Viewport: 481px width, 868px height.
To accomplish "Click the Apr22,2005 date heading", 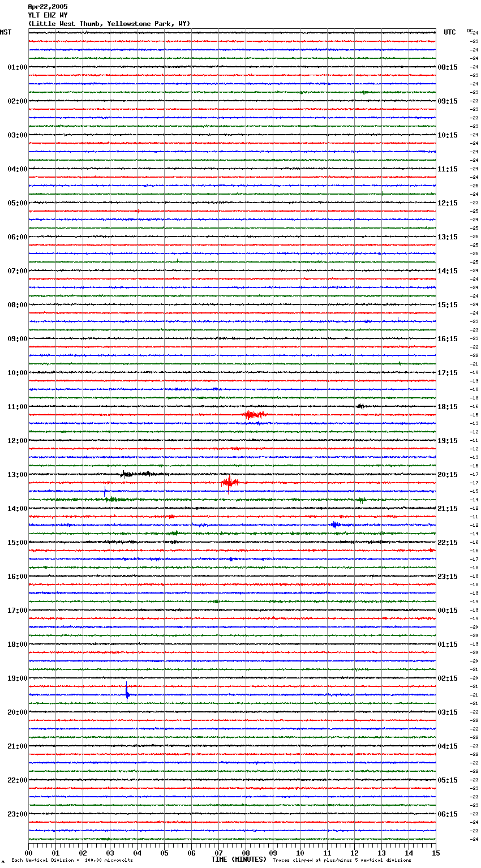I will coord(48,7).
